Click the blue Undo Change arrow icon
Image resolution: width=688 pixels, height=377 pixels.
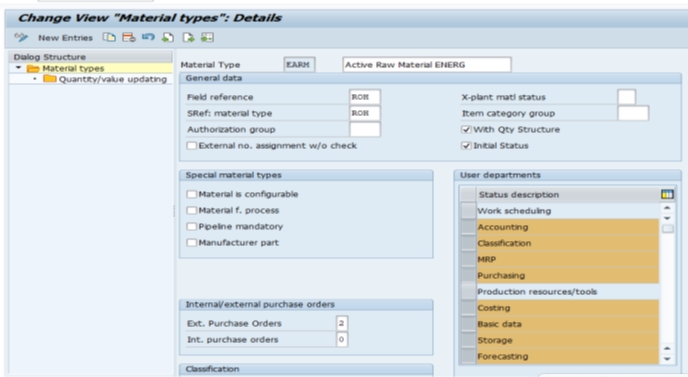[148, 37]
